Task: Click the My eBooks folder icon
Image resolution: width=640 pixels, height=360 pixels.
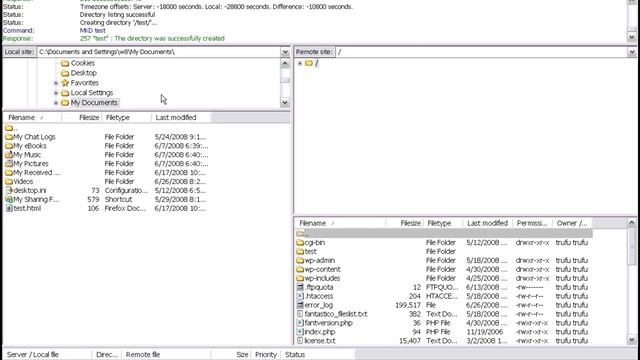Action: (9, 146)
